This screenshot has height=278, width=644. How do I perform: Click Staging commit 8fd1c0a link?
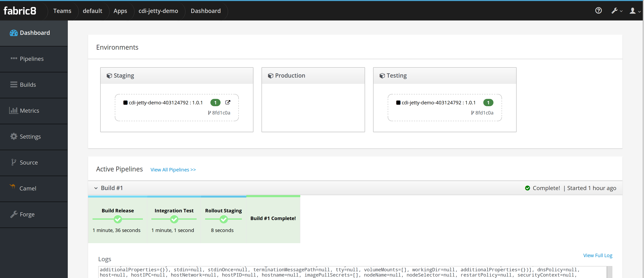(x=221, y=113)
